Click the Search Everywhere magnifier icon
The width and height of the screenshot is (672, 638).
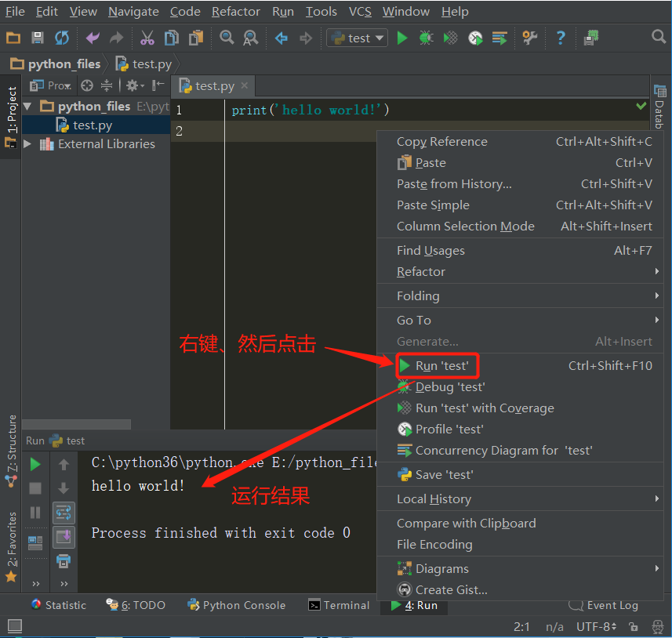coord(659,37)
